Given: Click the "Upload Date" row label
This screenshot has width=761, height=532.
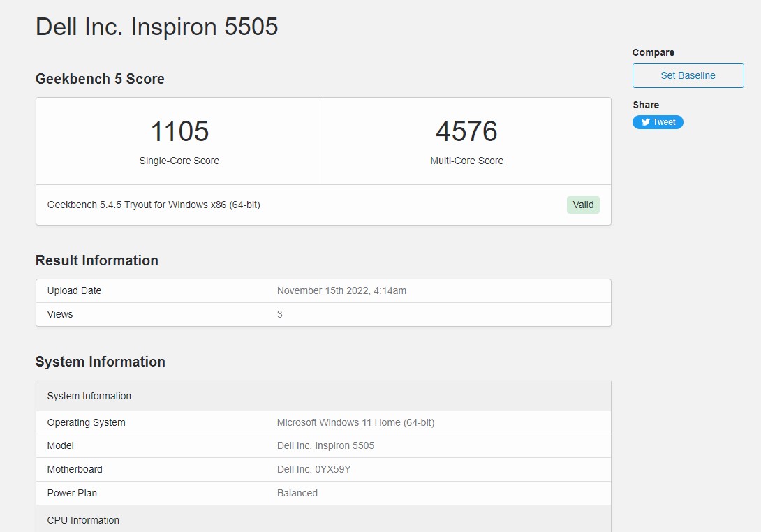Looking at the screenshot, I should point(74,290).
